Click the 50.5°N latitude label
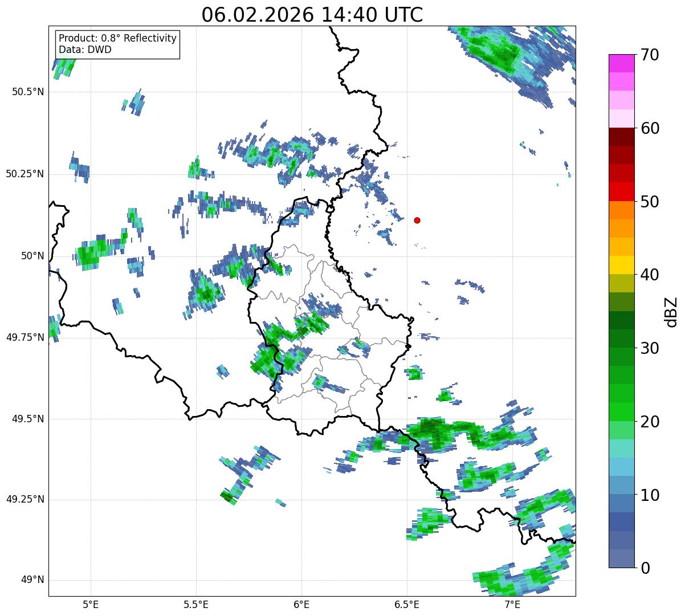This screenshot has height=616, width=685. pyautogui.click(x=28, y=92)
